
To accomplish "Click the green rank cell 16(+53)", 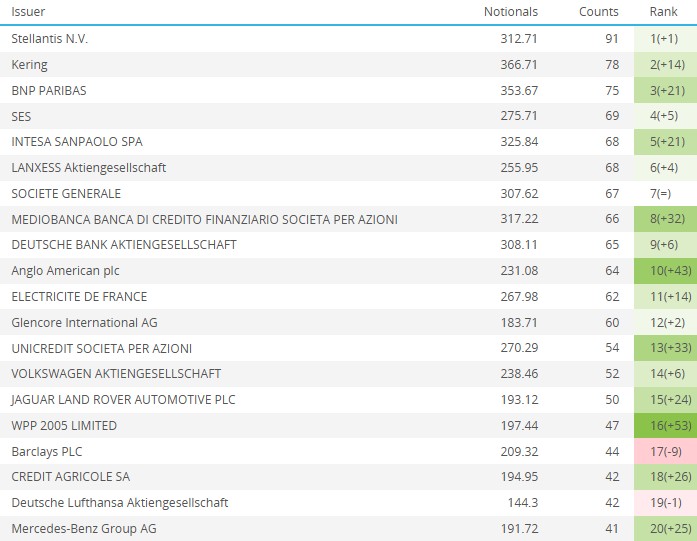I will 664,426.
